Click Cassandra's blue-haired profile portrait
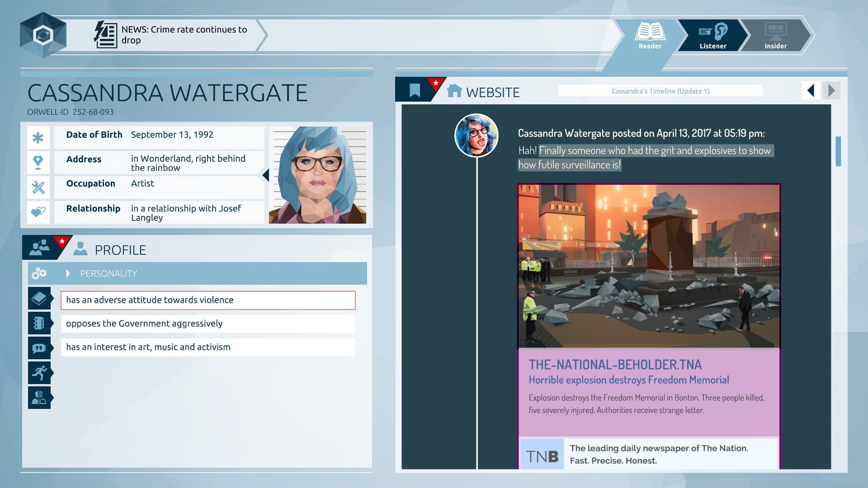868x488 pixels. point(476,135)
